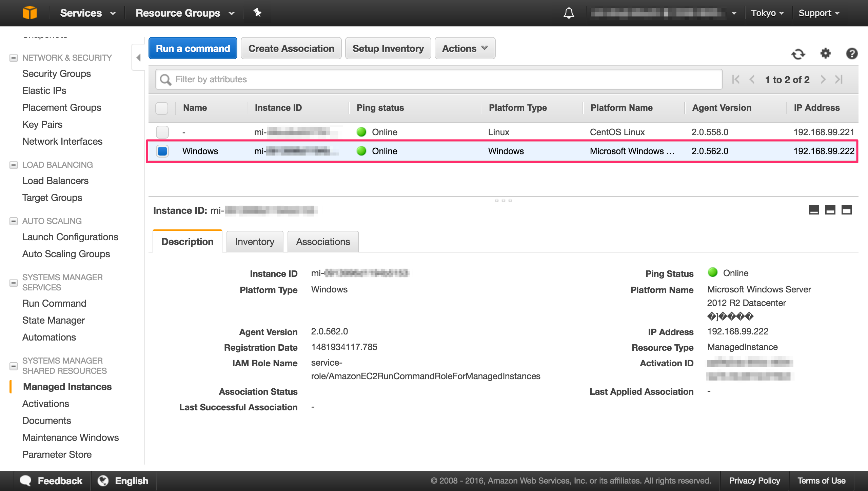This screenshot has width=868, height=491.
Task: Open the Tokyo region selector
Action: click(x=767, y=13)
